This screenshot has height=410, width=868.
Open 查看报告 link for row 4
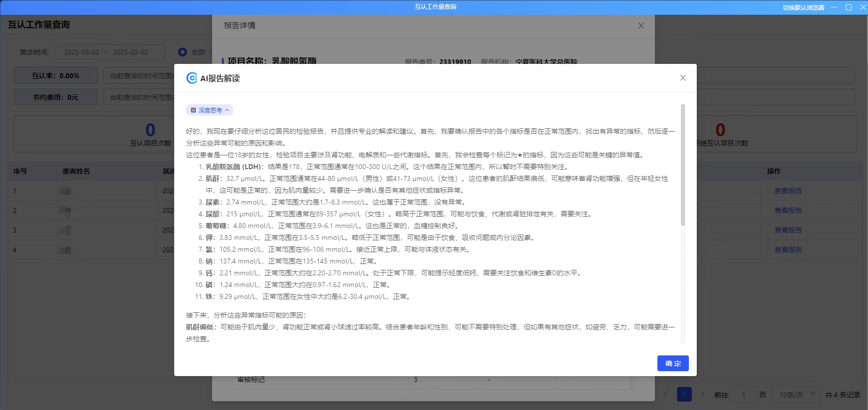(788, 250)
